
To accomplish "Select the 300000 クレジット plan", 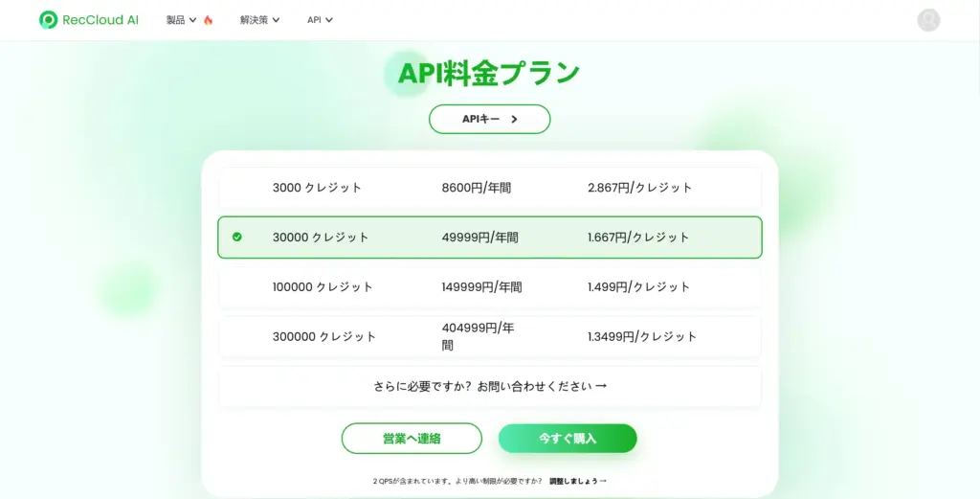I will [490, 336].
